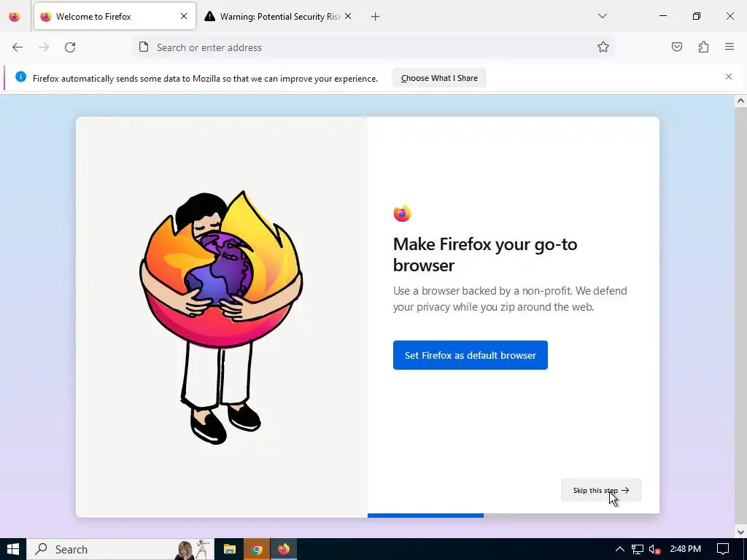Open the notification center icon
The image size is (747, 560).
[x=723, y=549]
